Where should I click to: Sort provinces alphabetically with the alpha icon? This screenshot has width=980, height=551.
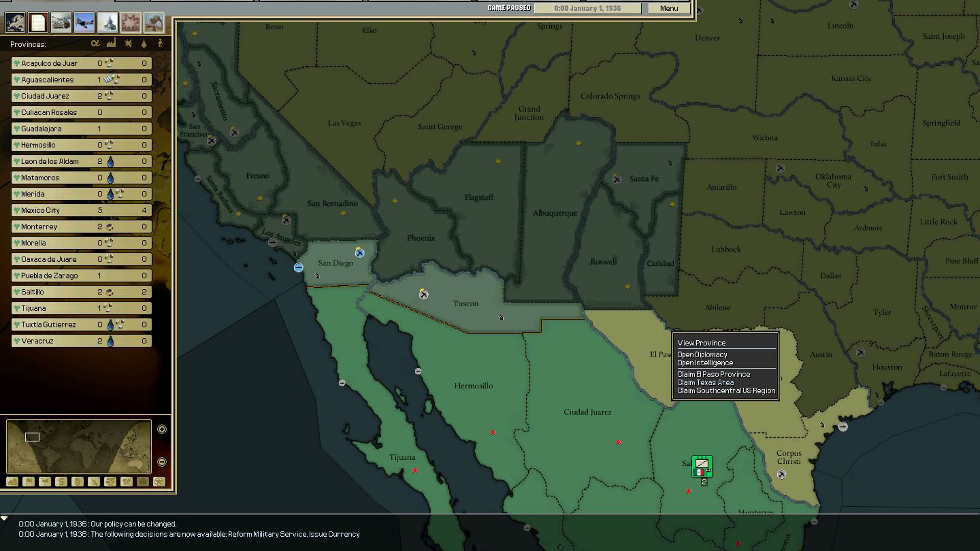pos(95,43)
